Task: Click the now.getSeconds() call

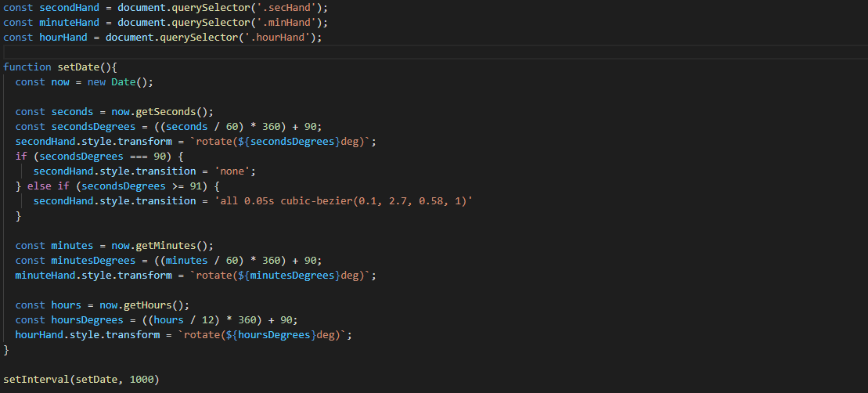Action: click(x=159, y=113)
